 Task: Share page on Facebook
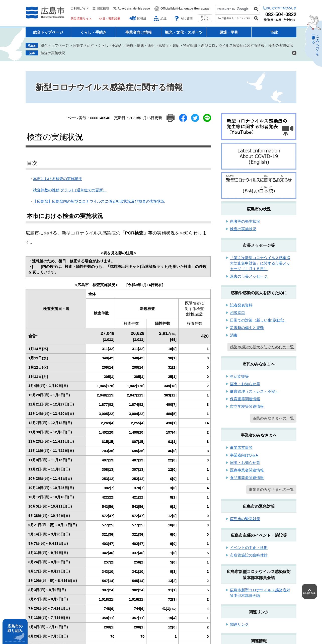pyautogui.click(x=183, y=118)
